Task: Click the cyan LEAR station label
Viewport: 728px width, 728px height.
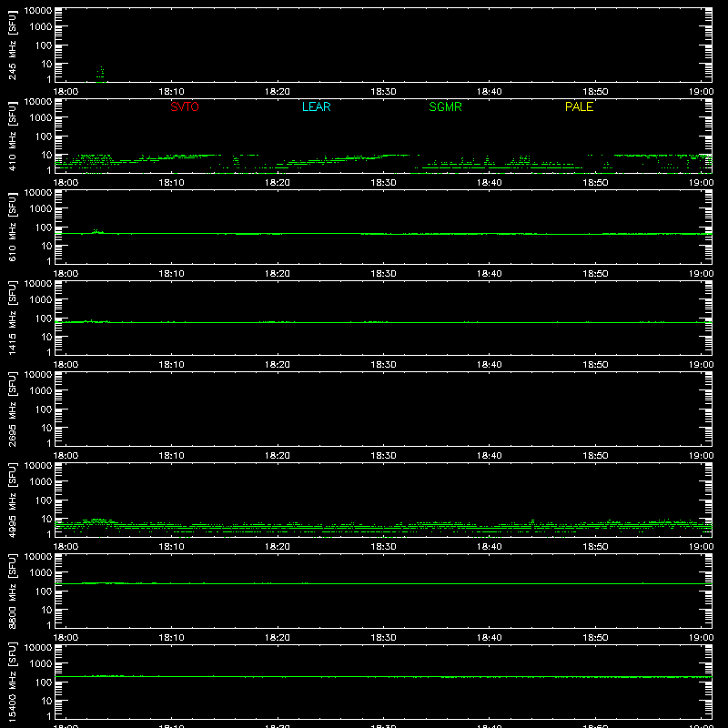Action: click(x=316, y=106)
